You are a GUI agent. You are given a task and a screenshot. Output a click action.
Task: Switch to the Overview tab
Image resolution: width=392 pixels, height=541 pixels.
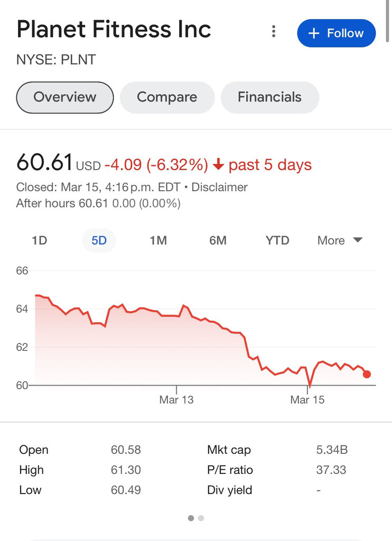coord(65,97)
